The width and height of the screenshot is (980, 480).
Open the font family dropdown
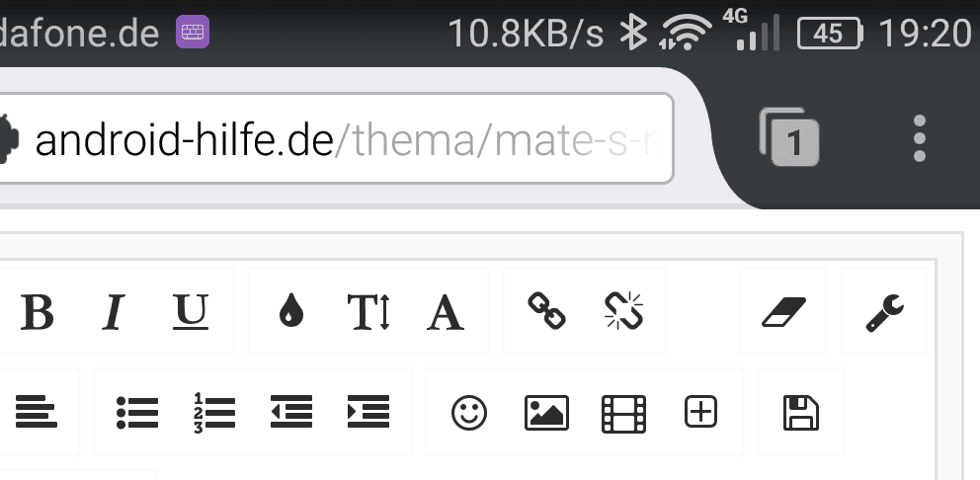[446, 312]
